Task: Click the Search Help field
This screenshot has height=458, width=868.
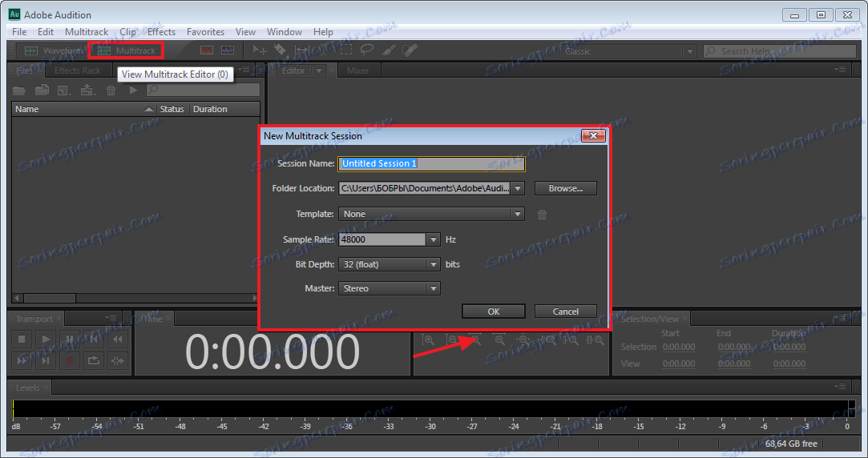Action: (x=779, y=51)
